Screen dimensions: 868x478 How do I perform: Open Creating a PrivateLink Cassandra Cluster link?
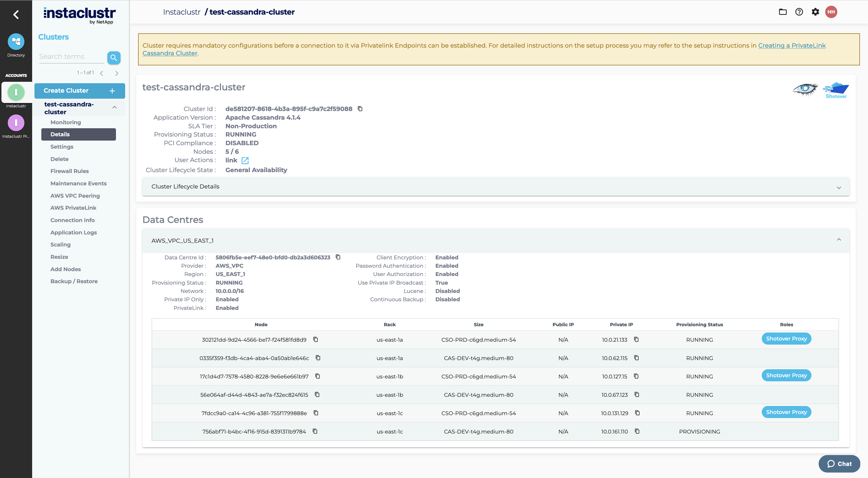pos(792,45)
